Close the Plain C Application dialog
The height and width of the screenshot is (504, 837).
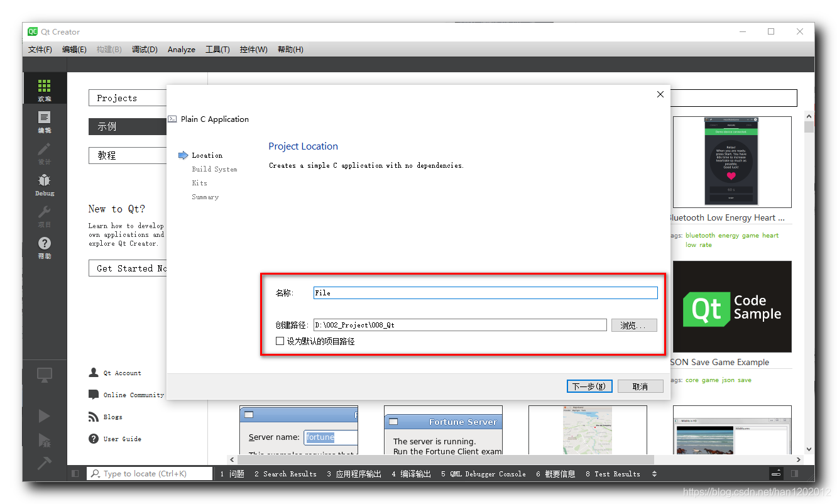[660, 94]
